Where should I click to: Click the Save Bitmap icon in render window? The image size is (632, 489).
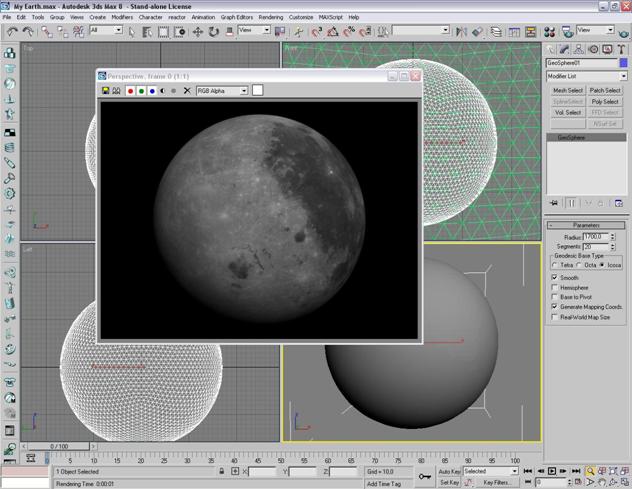[x=106, y=91]
